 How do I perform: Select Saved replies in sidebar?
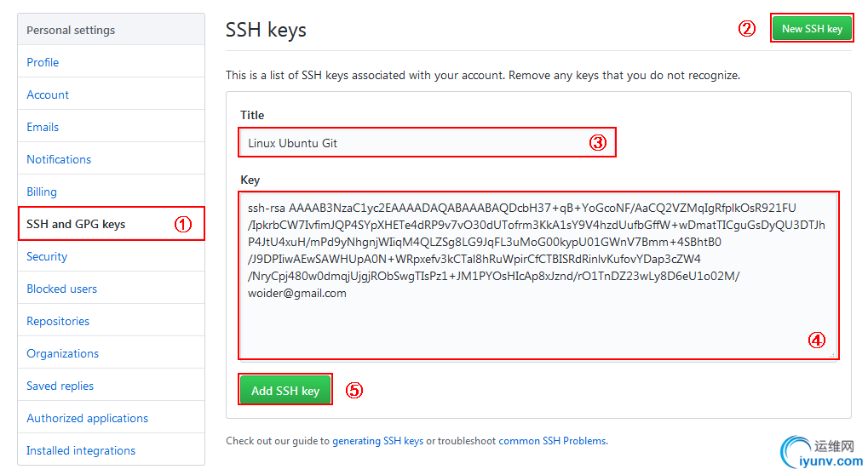coord(60,386)
